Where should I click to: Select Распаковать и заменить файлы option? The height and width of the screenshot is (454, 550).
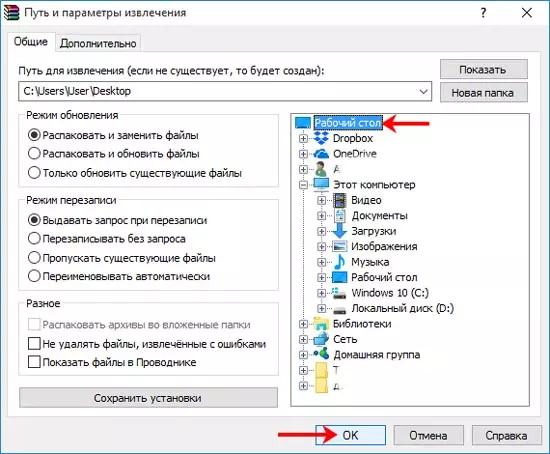coord(113,135)
